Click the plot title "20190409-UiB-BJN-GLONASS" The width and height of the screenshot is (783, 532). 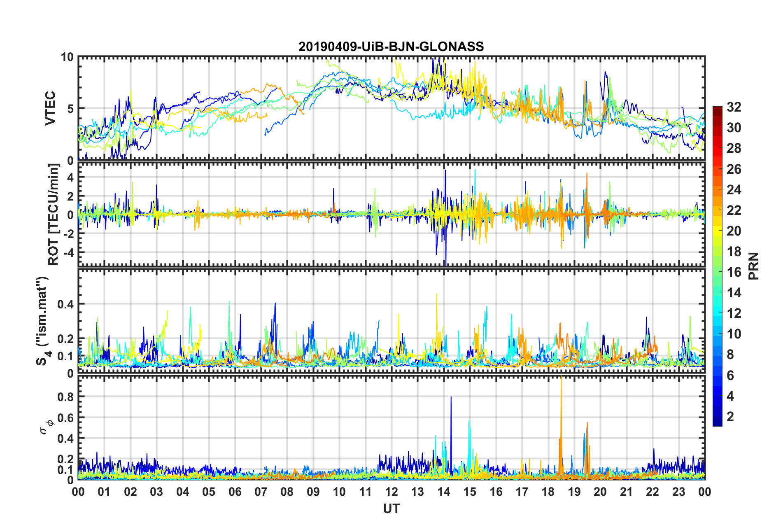point(391,47)
